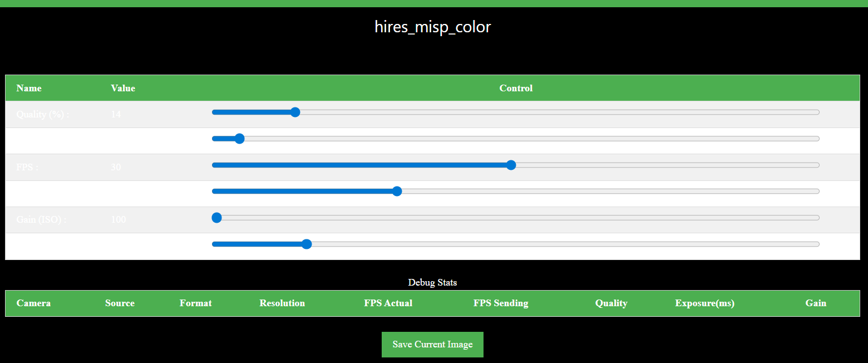Image resolution: width=868 pixels, height=363 pixels.
Task: Click the Name column header
Action: (29, 88)
